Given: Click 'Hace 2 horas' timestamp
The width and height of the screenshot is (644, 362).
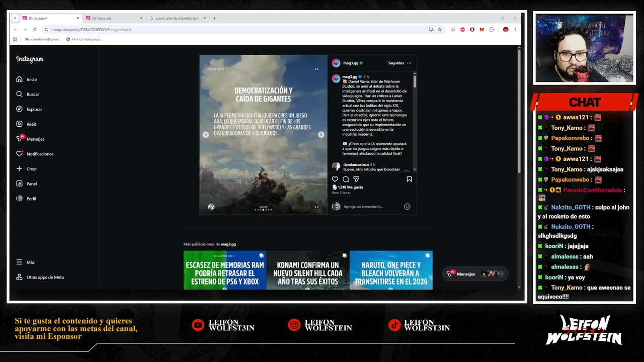Looking at the screenshot, I should [x=341, y=193].
